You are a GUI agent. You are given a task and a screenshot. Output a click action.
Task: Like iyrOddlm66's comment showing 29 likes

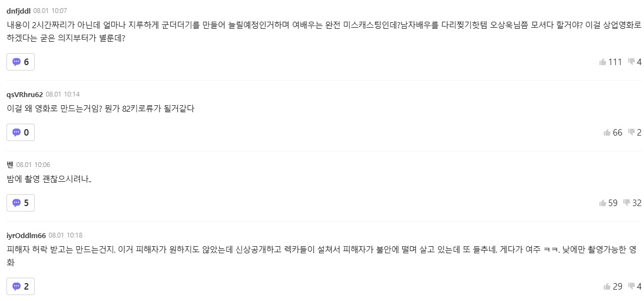[x=613, y=286]
